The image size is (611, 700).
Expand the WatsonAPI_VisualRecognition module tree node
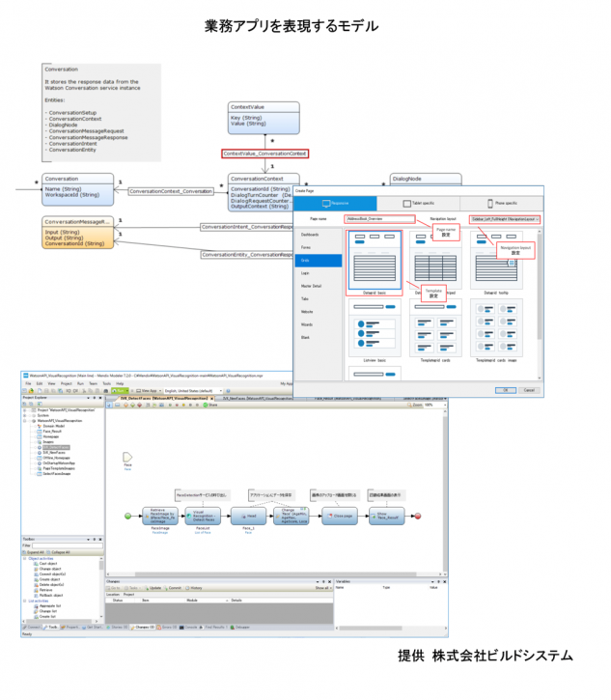(26, 421)
